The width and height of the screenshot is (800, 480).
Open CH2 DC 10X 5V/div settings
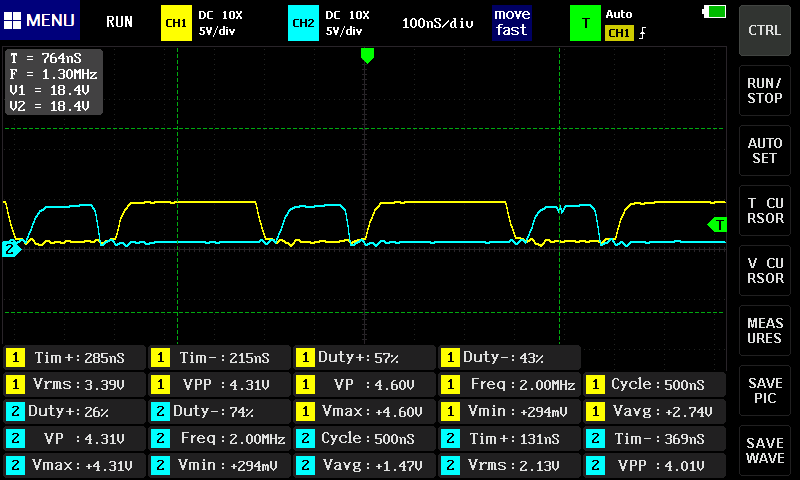click(347, 23)
